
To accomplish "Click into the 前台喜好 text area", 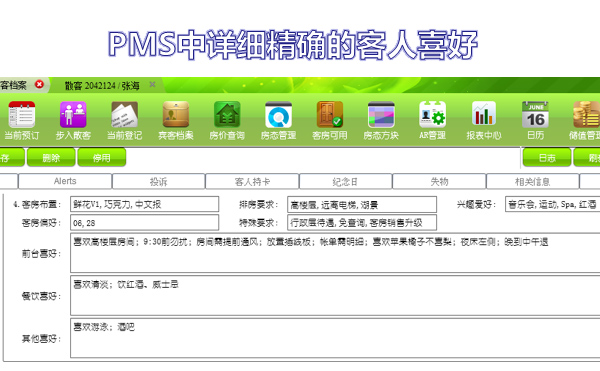I will point(335,253).
